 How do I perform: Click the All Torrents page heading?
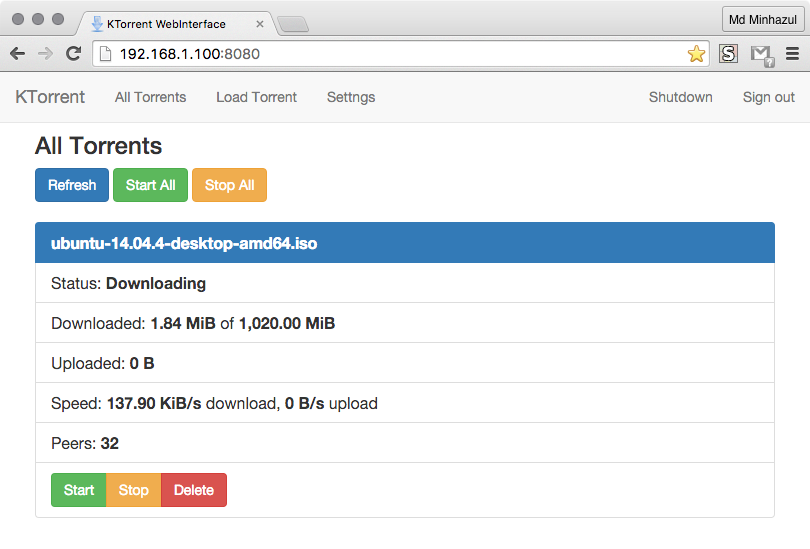(x=98, y=146)
